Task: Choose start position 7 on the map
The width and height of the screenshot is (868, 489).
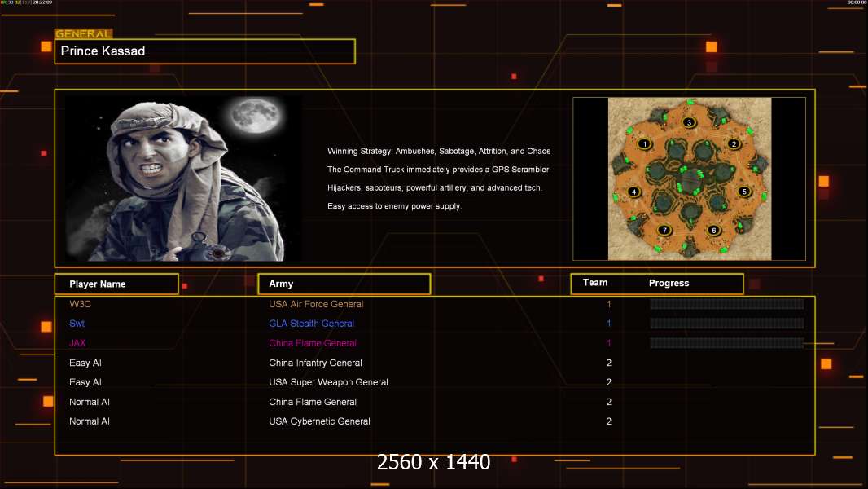Action: [x=664, y=231]
